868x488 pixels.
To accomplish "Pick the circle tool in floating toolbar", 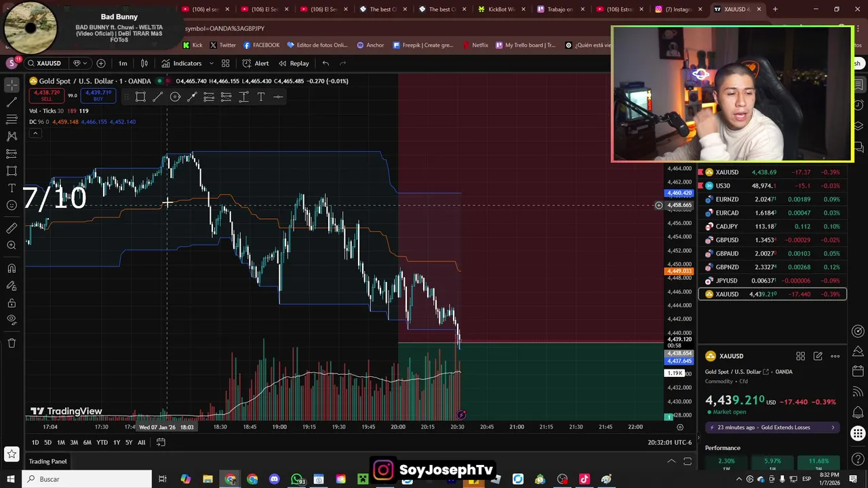I will (175, 97).
